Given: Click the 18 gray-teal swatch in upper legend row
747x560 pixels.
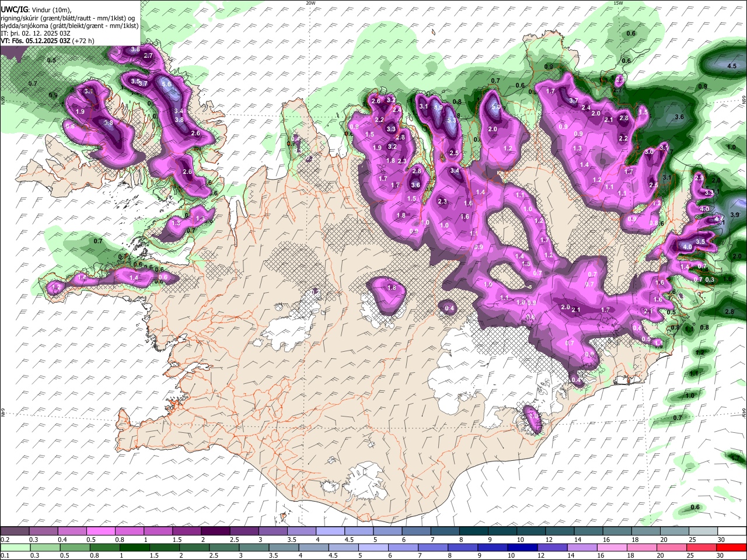Looking at the screenshot, I should [x=645, y=531].
